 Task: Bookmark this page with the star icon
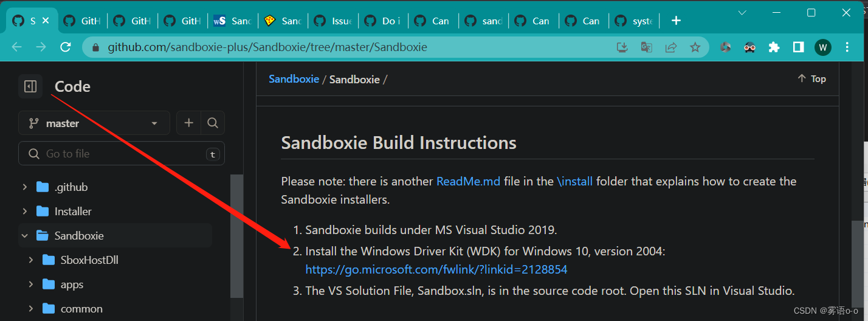tap(695, 47)
